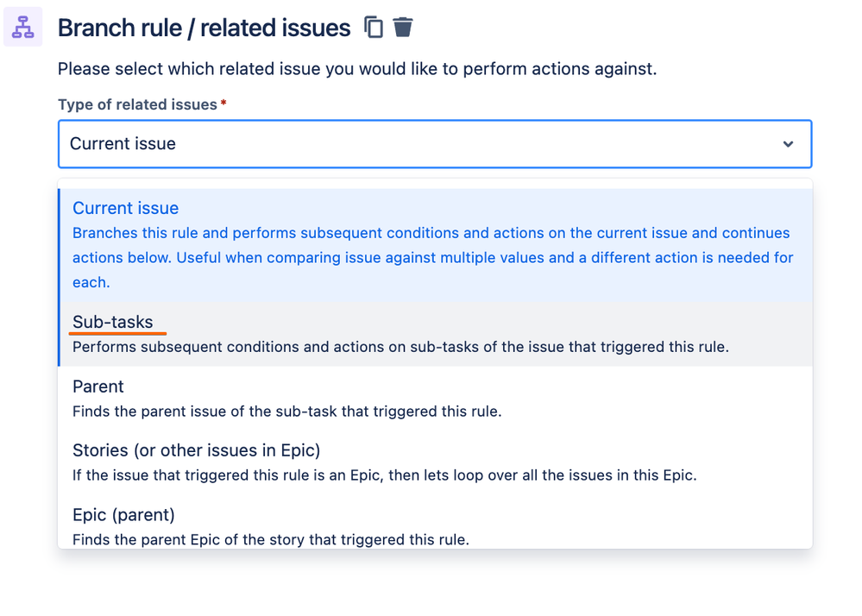Select the highlighted Current issue option
Screen dimensions: 862x616
pos(436,245)
